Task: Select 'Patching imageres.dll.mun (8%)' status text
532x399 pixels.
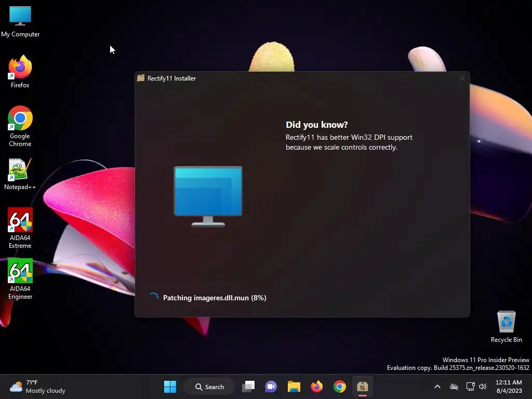Action: (215, 298)
